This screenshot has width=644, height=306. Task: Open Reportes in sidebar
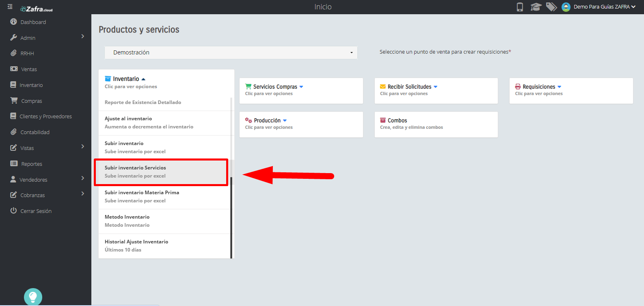[32, 164]
